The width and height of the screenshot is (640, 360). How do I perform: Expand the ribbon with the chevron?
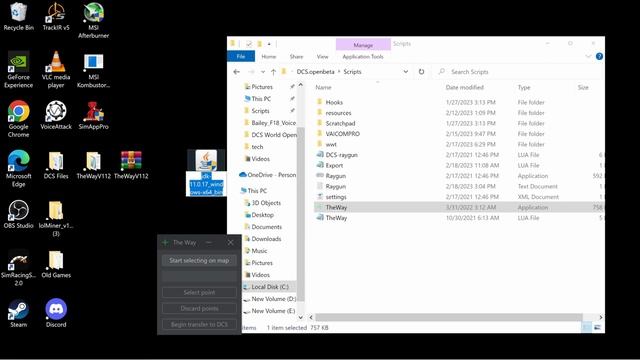click(588, 56)
